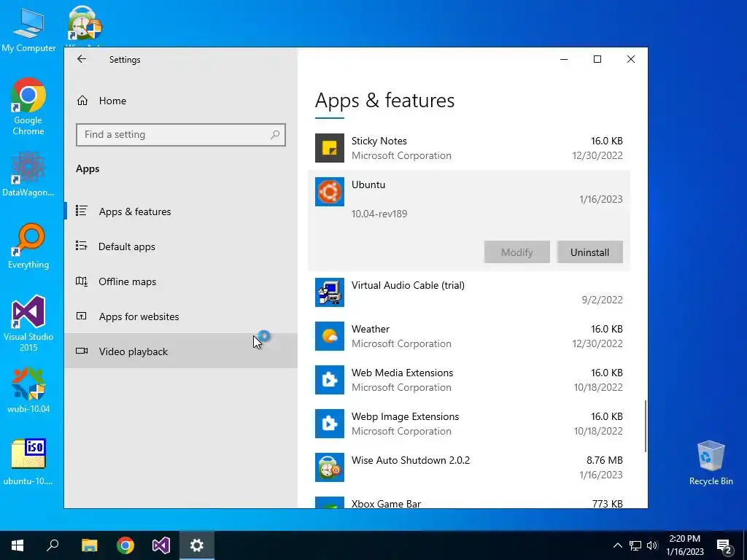Viewport: 747px width, 560px height.
Task: Select the ubuntu-10 ISO file icon
Action: tap(28, 462)
